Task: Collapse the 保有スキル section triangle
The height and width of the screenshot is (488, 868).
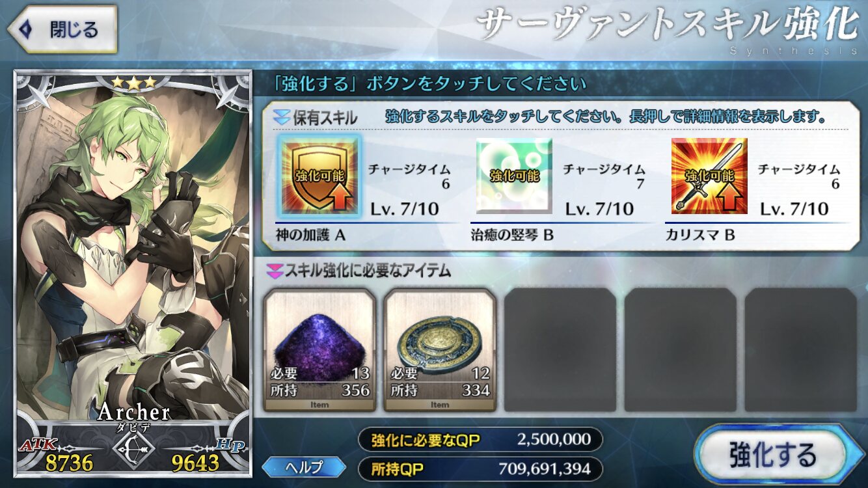Action: point(281,117)
